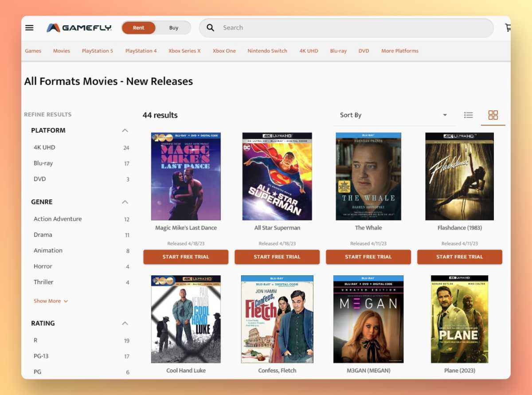Click the Confess, Fletch title
Viewport: 532px width, 395px height.
(277, 371)
